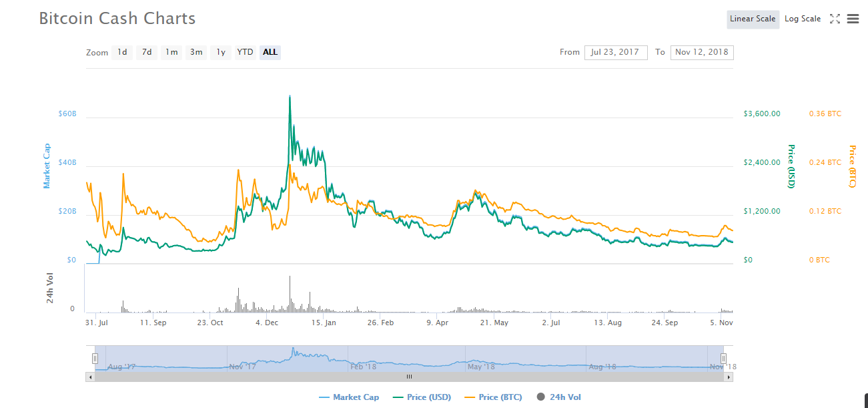Open the chart hamburger context menu

coord(853,19)
